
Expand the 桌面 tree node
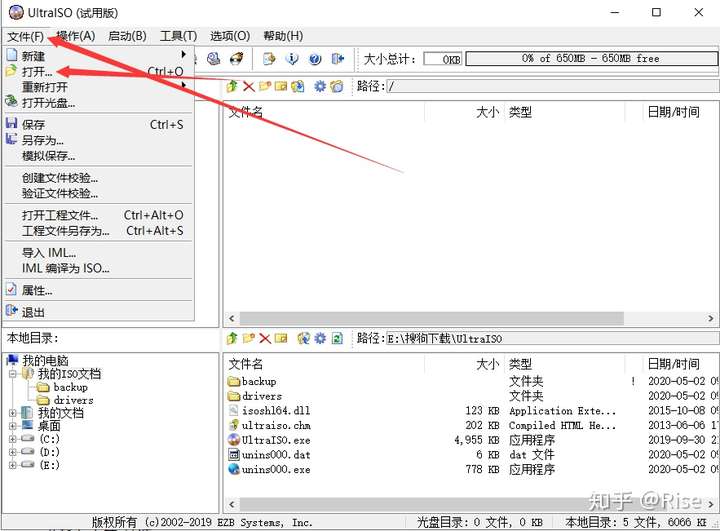[x=12, y=426]
